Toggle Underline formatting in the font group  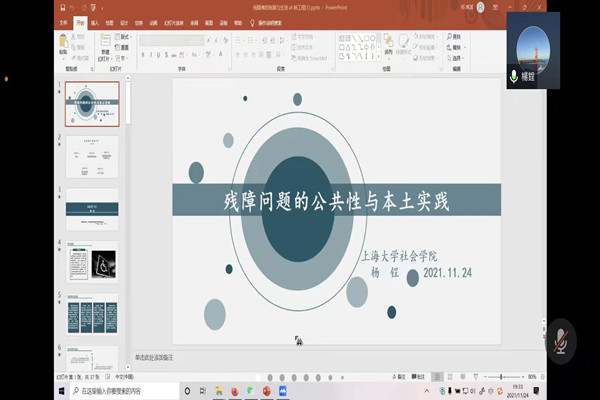159,53
